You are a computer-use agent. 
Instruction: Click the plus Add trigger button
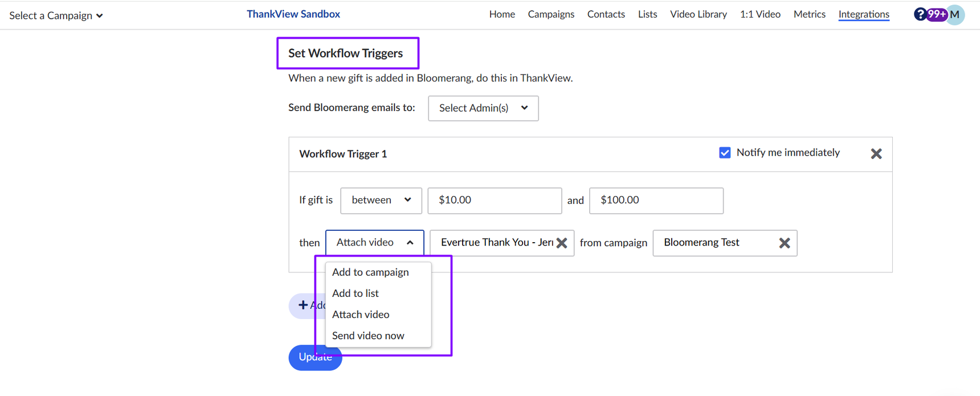[x=308, y=306]
